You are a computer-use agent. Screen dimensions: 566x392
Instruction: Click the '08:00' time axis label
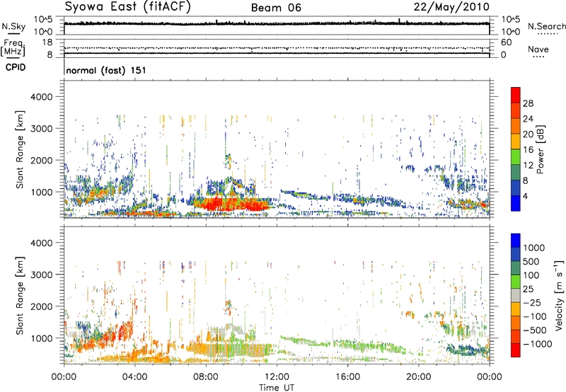click(206, 377)
